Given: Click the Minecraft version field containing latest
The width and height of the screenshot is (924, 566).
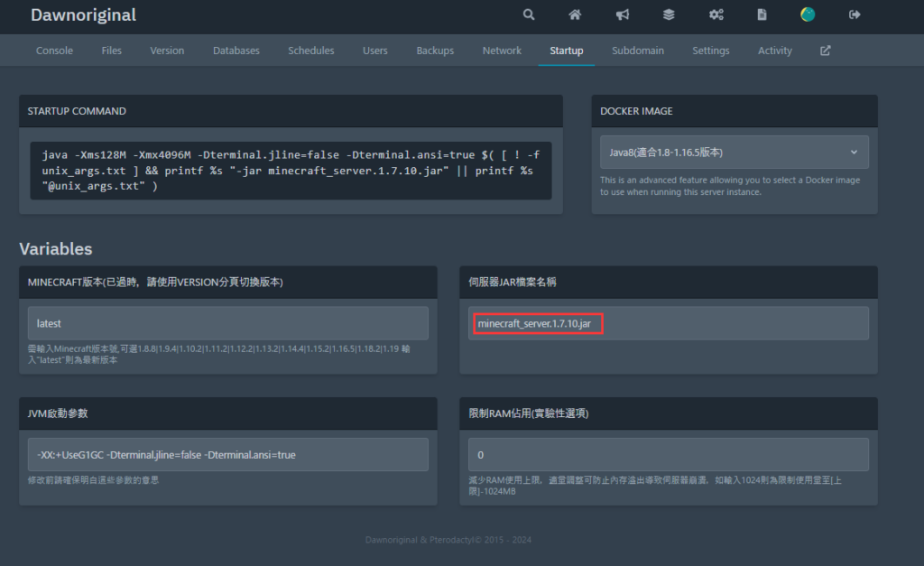Looking at the screenshot, I should coord(227,323).
